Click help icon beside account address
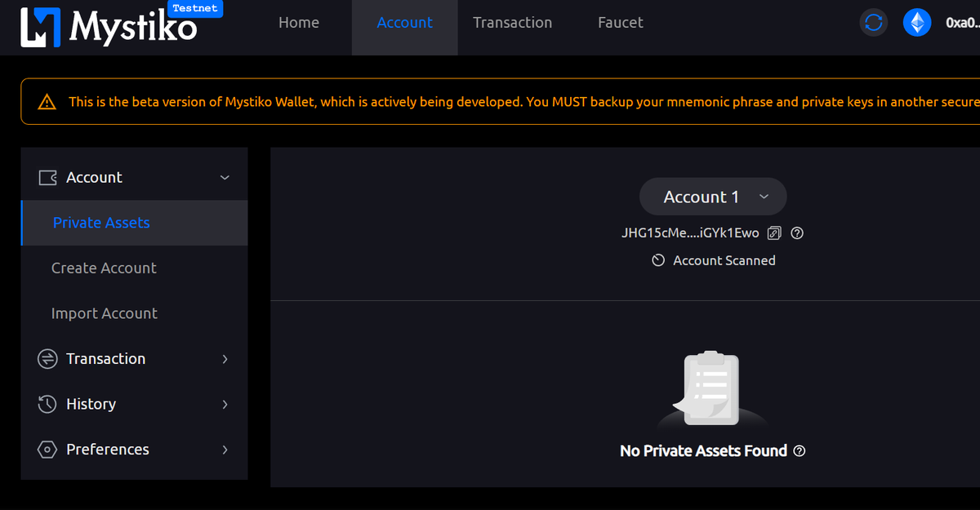This screenshot has width=980, height=510. tap(798, 233)
